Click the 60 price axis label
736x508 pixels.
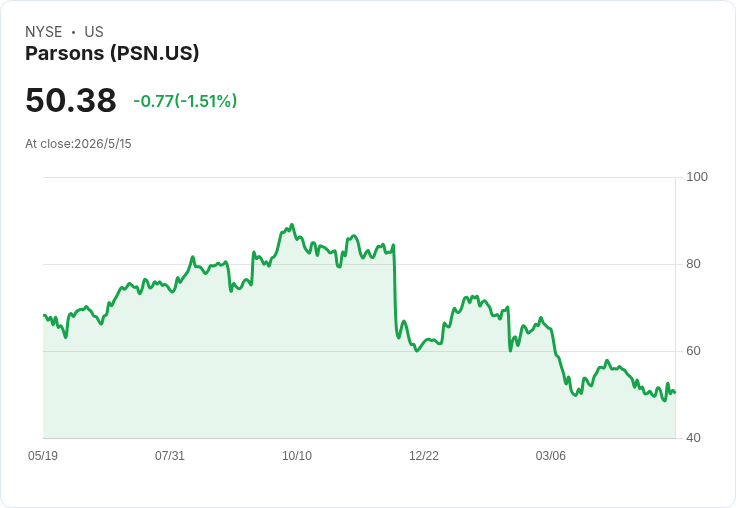[x=693, y=351]
